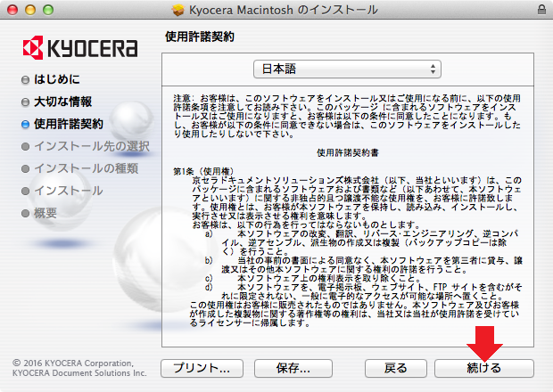Click the 続ける (Continue) button
The image size is (553, 392).
pos(483,369)
